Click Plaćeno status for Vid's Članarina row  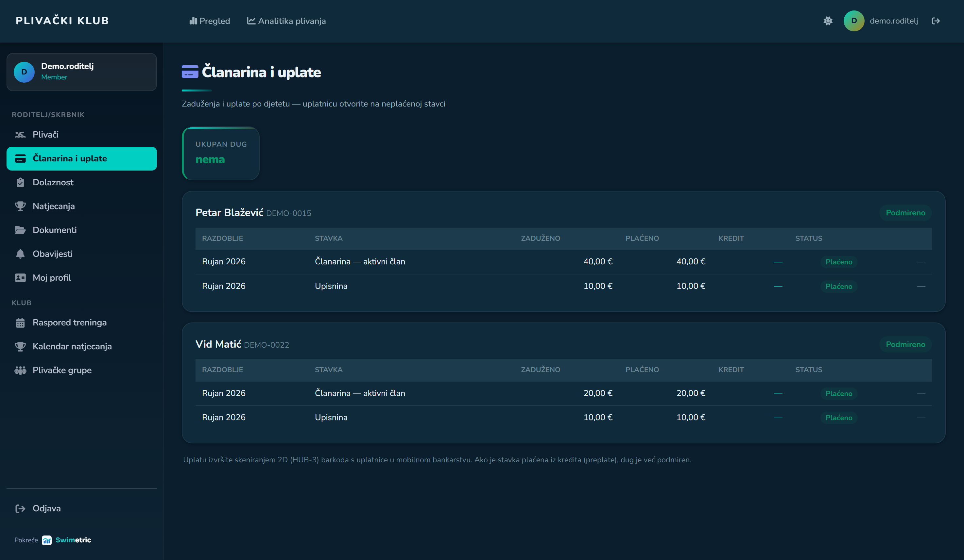(x=838, y=393)
